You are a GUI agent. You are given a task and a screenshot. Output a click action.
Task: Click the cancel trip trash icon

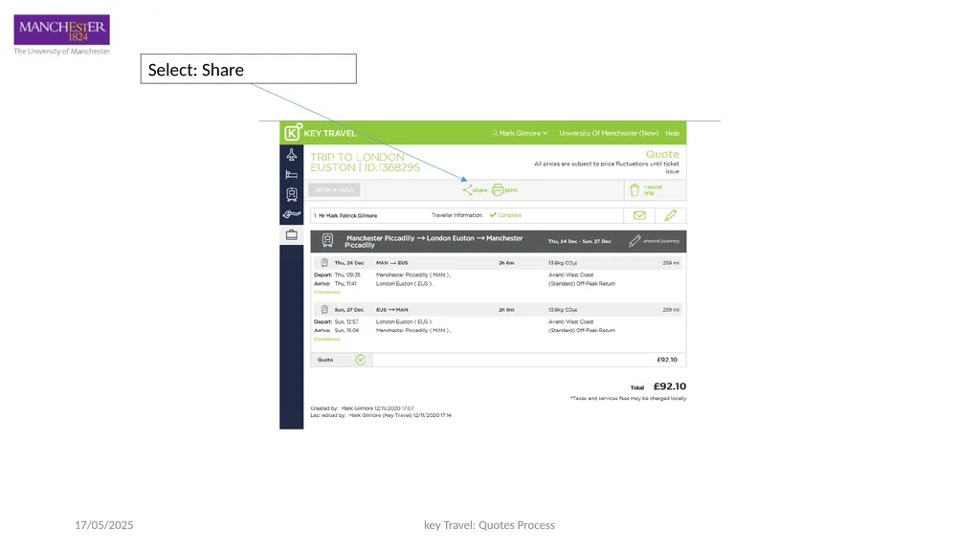click(x=635, y=190)
